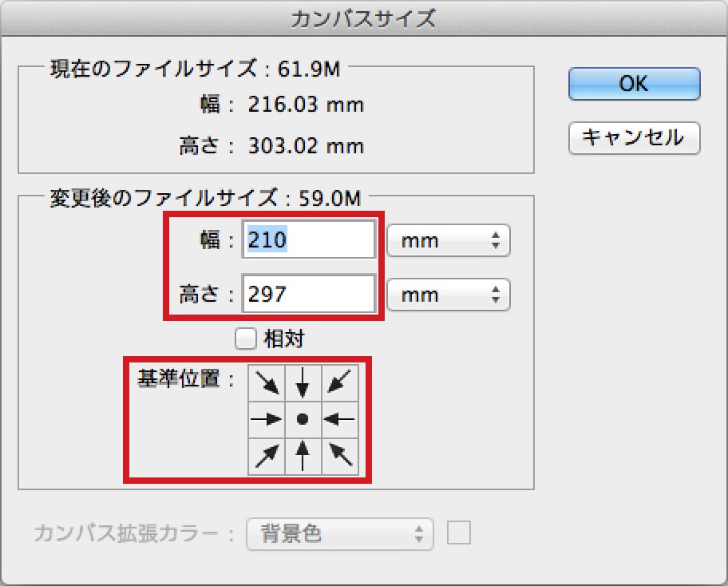
Task: Select the width value input field
Action: [307, 240]
